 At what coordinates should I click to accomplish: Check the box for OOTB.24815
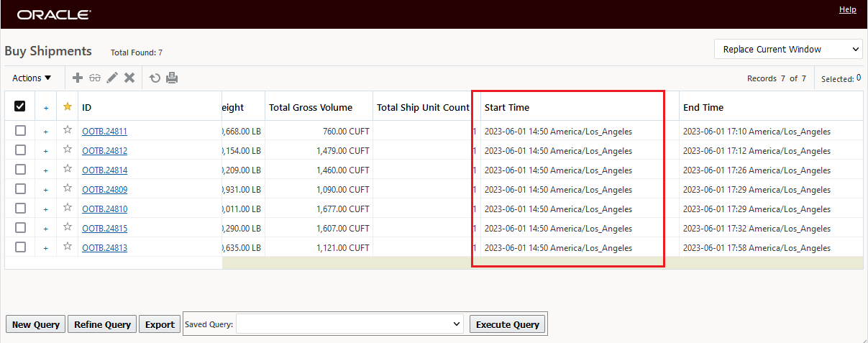pyautogui.click(x=20, y=227)
